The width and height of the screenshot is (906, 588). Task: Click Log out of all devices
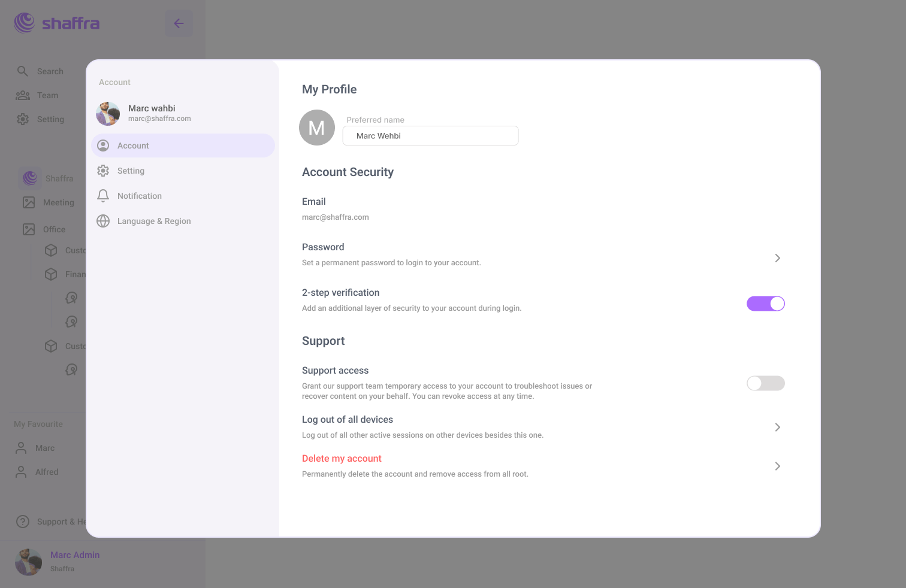pyautogui.click(x=348, y=420)
